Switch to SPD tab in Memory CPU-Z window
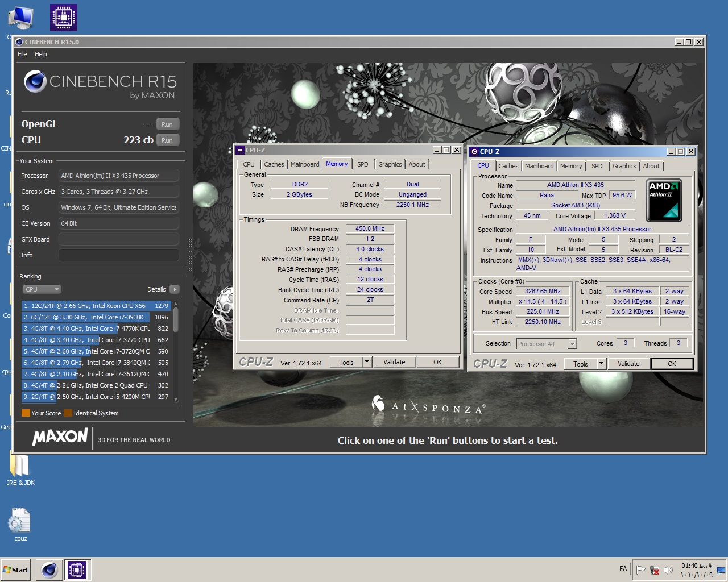The height and width of the screenshot is (582, 728). pos(363,164)
